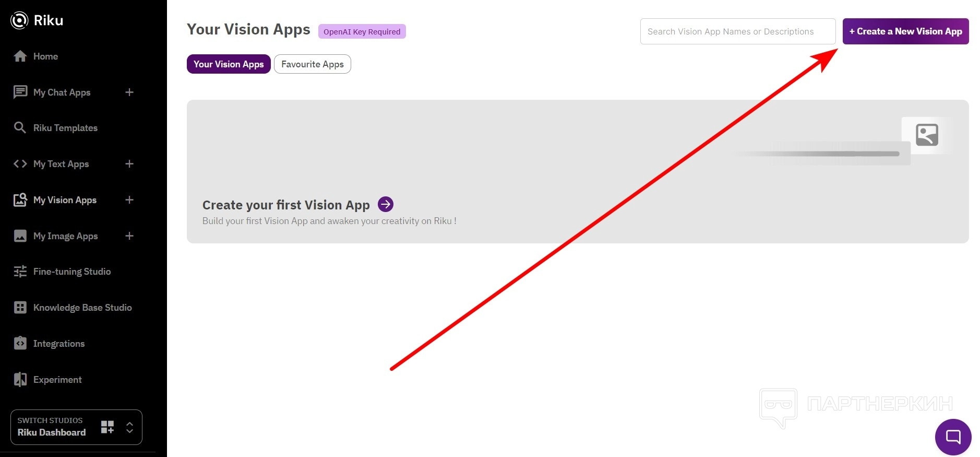The image size is (980, 457).
Task: Click Create a New Vision App button
Action: click(x=905, y=31)
